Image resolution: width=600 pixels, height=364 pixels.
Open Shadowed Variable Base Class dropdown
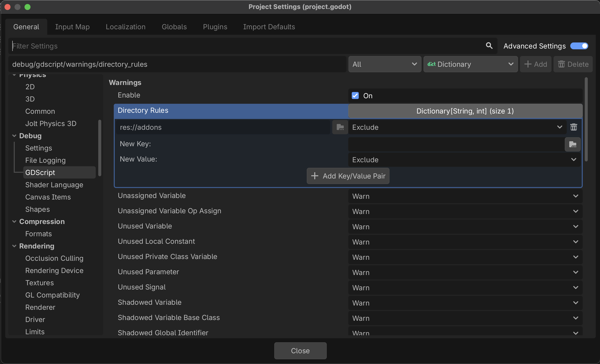tap(465, 318)
